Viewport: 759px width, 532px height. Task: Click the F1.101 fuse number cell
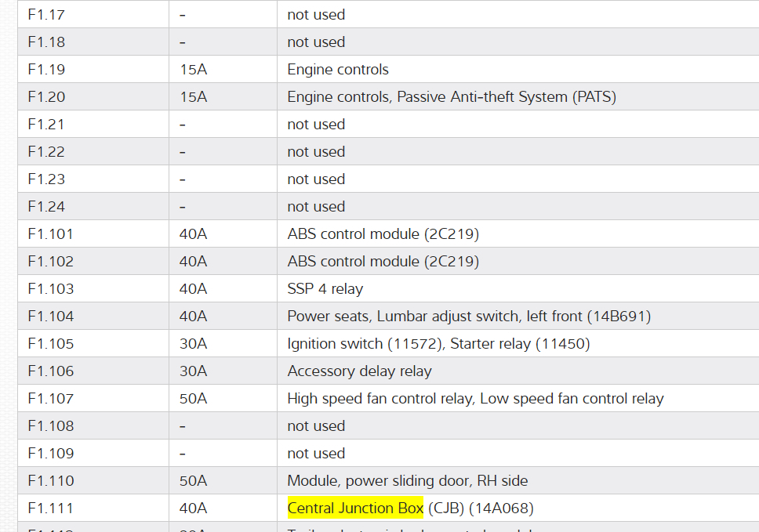click(x=50, y=234)
